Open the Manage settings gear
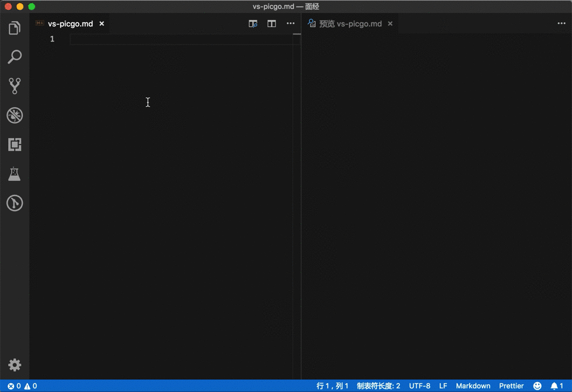 click(x=15, y=365)
